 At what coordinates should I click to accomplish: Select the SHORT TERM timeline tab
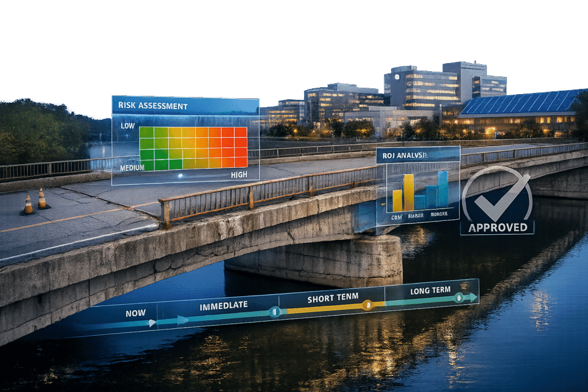click(333, 298)
